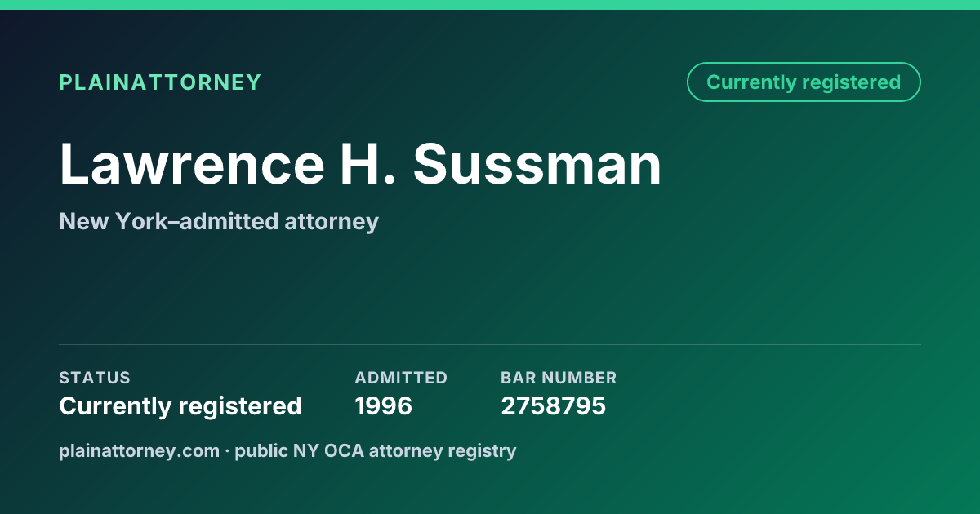980x514 pixels.
Task: Click the BAR NUMBER field label
Action: tap(559, 378)
